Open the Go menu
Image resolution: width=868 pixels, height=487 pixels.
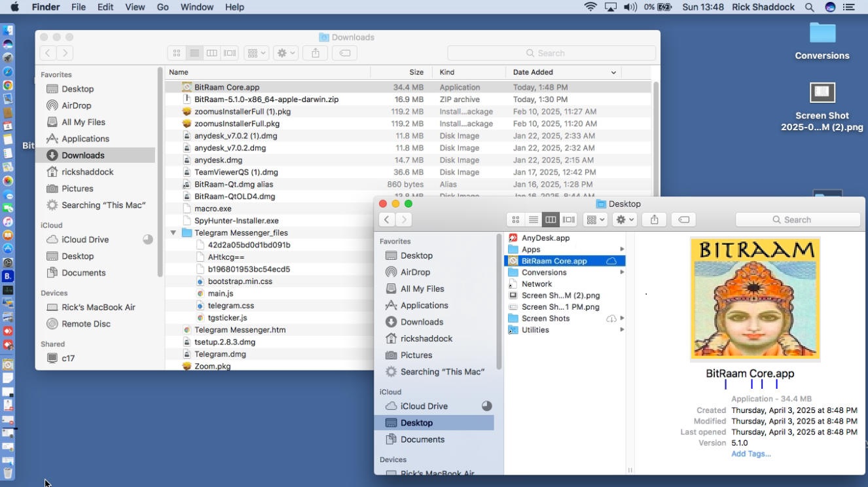tap(162, 7)
